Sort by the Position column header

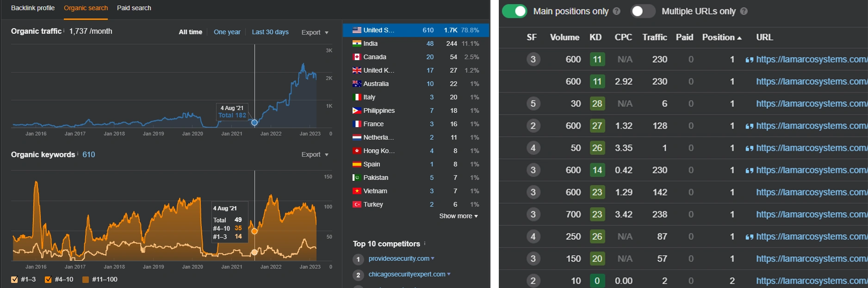[x=721, y=37]
